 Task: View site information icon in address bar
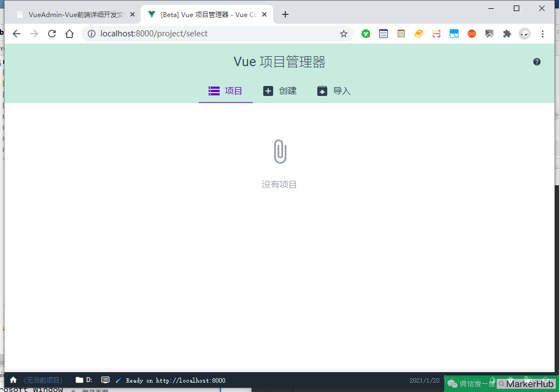coord(92,34)
